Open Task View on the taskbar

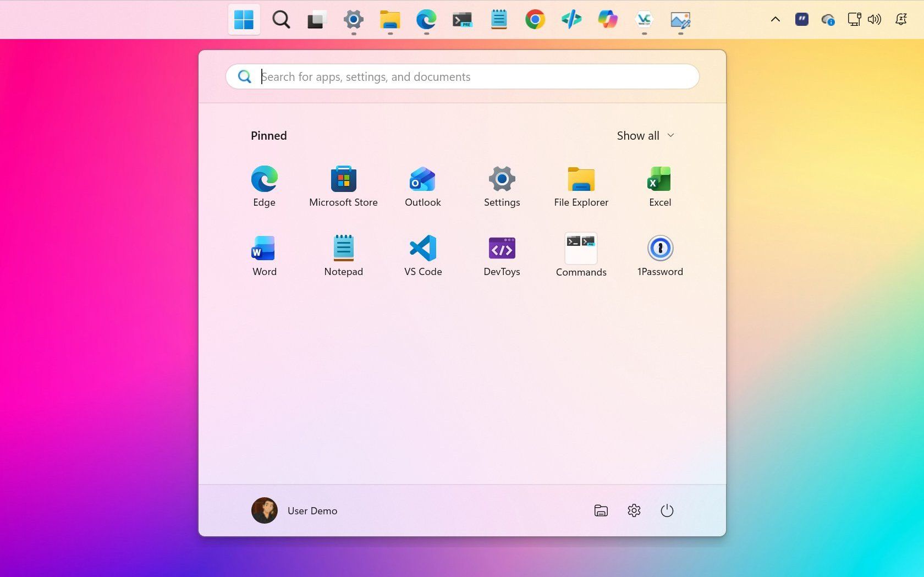[316, 20]
